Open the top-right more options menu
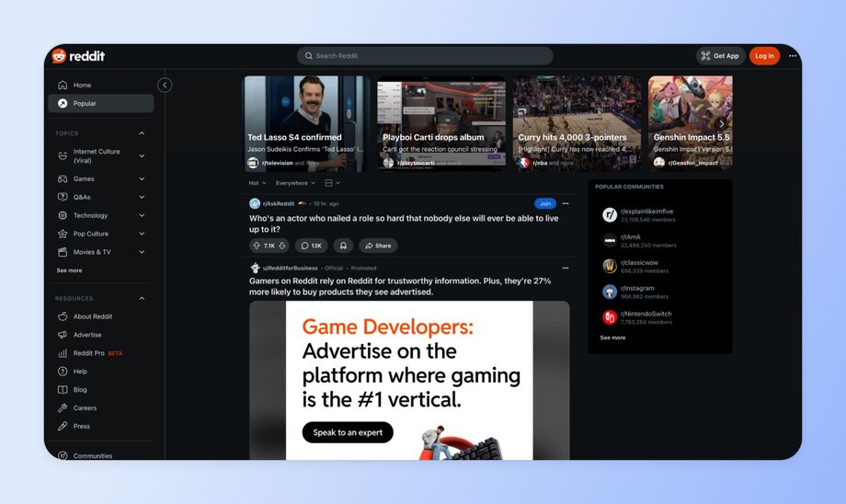The height and width of the screenshot is (504, 846). [x=793, y=55]
